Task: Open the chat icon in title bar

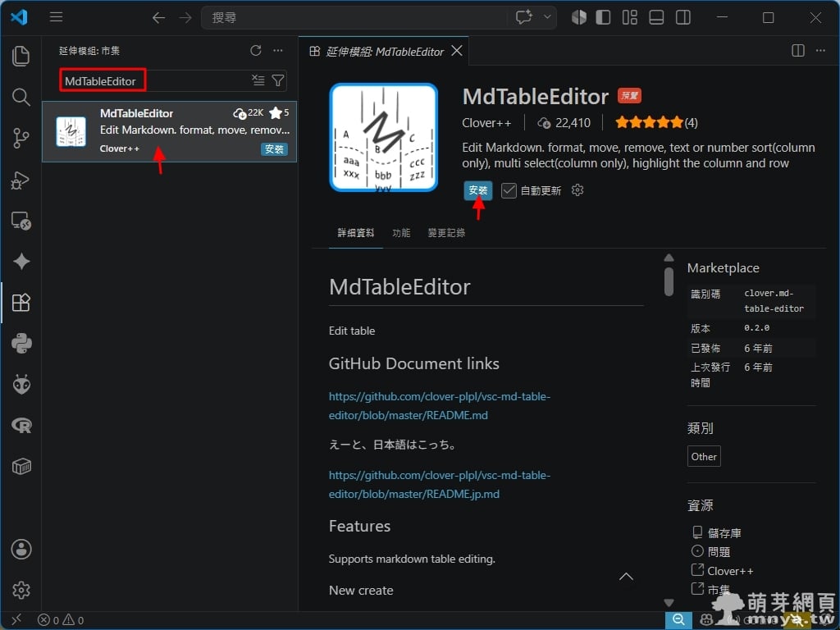Action: (524, 17)
